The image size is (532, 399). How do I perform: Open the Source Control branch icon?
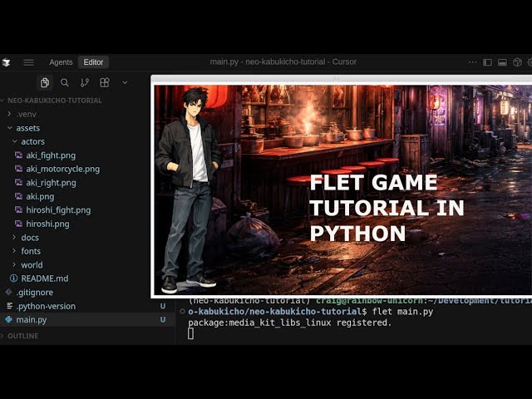(85, 82)
